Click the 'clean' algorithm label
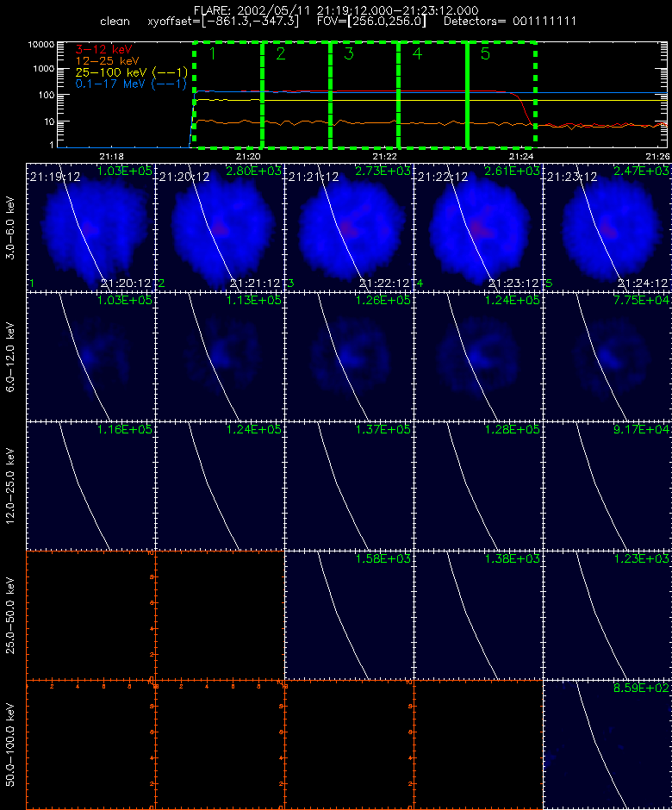 click(115, 22)
